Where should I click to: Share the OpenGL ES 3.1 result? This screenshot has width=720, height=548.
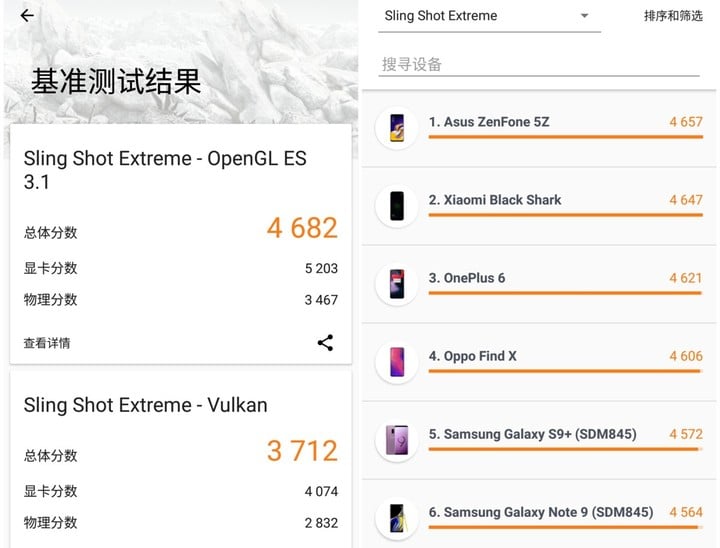(325, 343)
